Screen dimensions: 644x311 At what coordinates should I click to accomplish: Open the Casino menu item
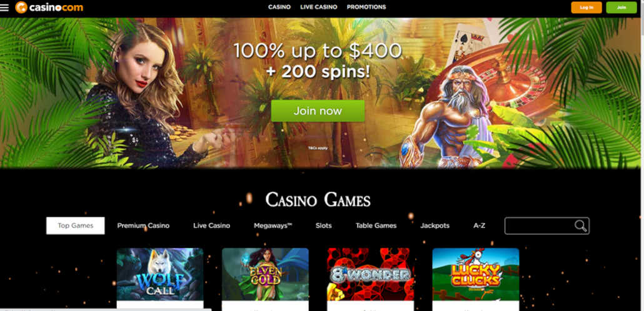[x=279, y=7]
